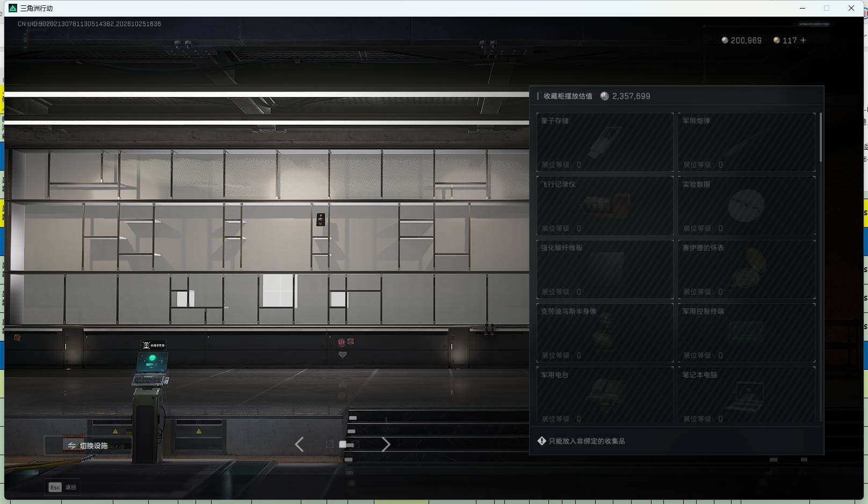The height and width of the screenshot is (504, 868).
Task: Choose the 赛伊德的怀表 slot
Action: click(747, 269)
